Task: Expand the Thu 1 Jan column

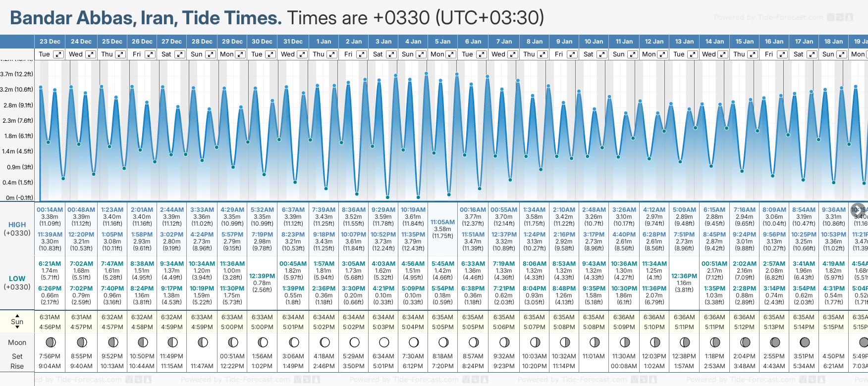Action: point(332,54)
